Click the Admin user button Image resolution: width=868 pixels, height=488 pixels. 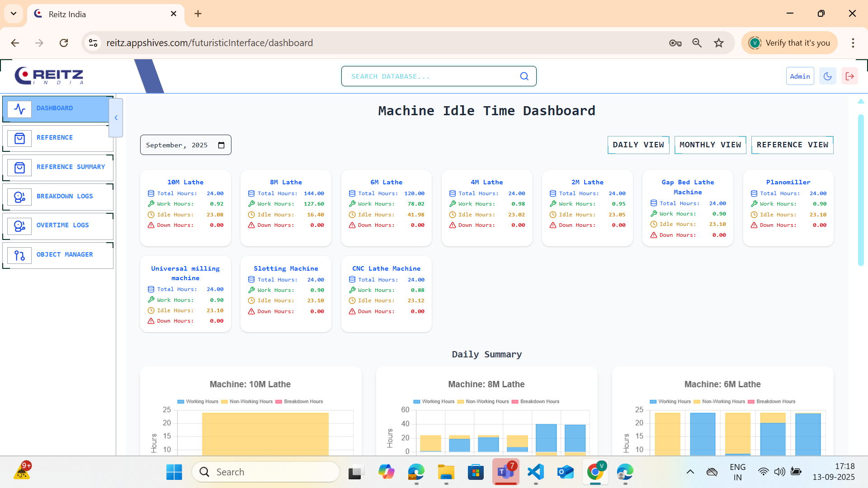tap(800, 76)
